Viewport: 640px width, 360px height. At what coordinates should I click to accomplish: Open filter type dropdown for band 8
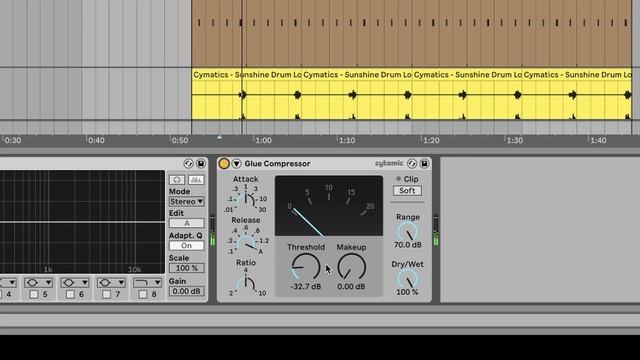[147, 282]
